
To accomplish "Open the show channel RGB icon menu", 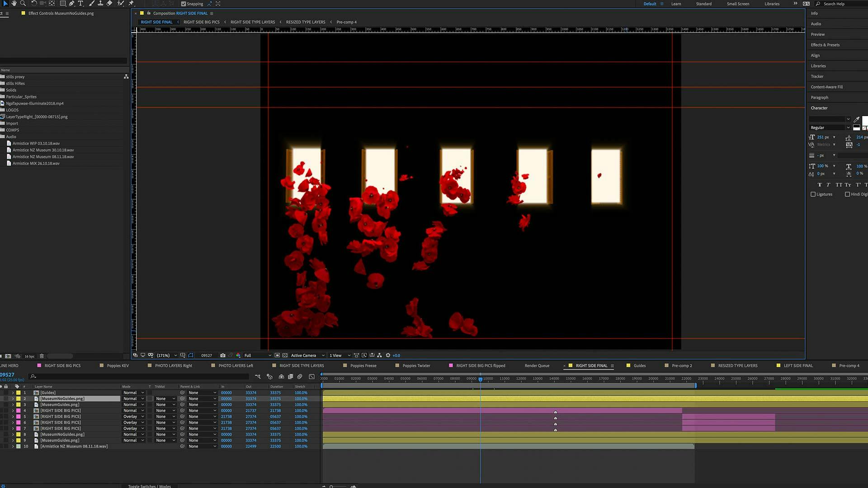I will 238,356.
